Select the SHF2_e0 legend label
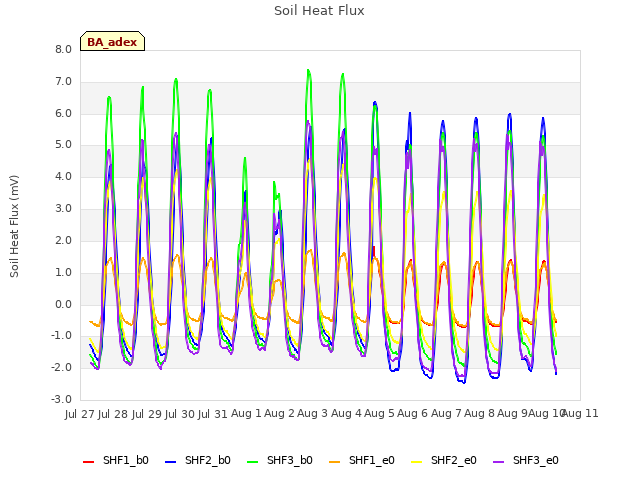Viewport: 640px width, 480px height. [x=454, y=460]
